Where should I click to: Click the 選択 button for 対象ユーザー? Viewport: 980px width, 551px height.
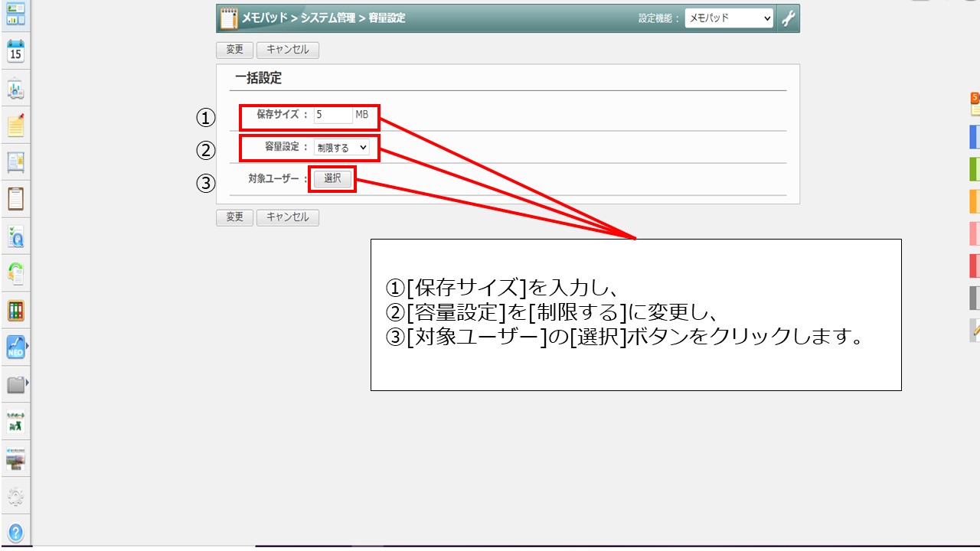click(x=332, y=179)
